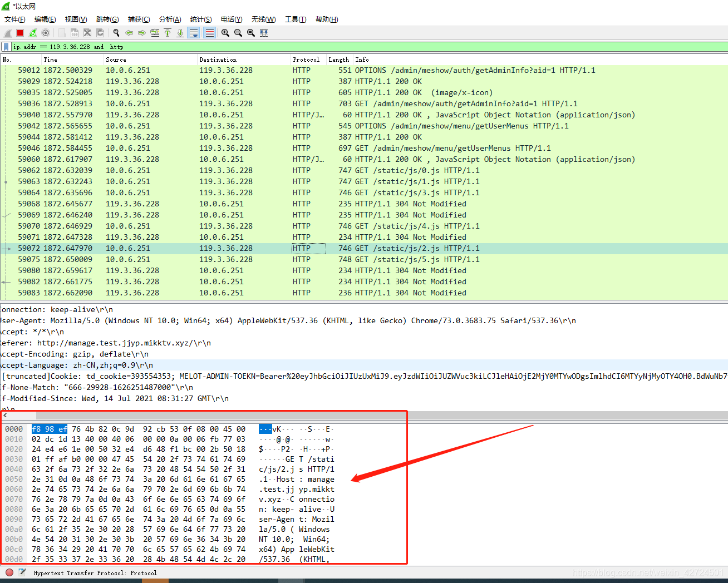Sort by Protocol column header
Screen dimensions: 728x583
308,60
